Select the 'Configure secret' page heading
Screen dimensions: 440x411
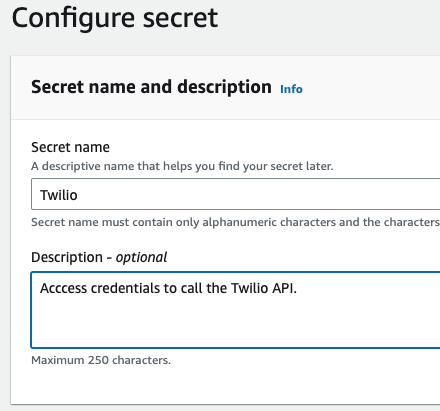(115, 18)
